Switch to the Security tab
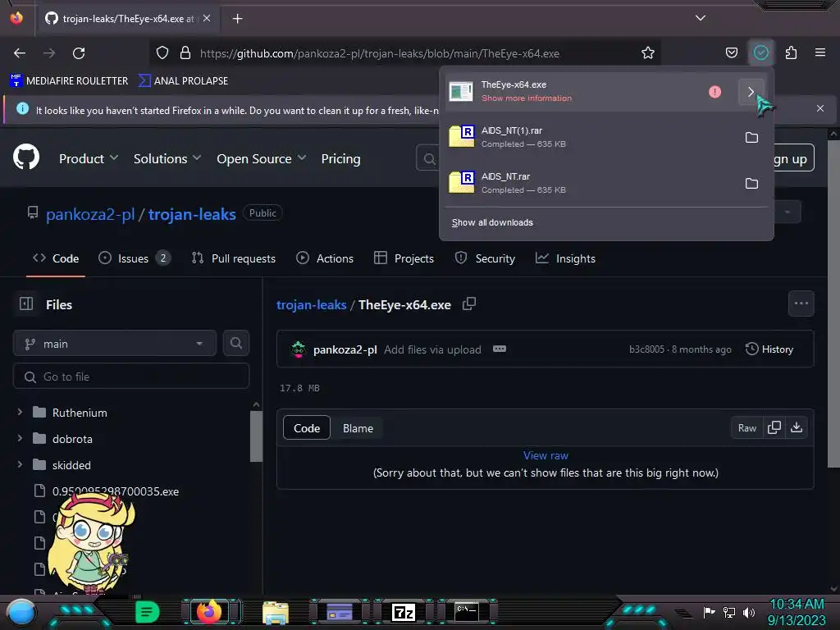The image size is (840, 630). pos(485,258)
